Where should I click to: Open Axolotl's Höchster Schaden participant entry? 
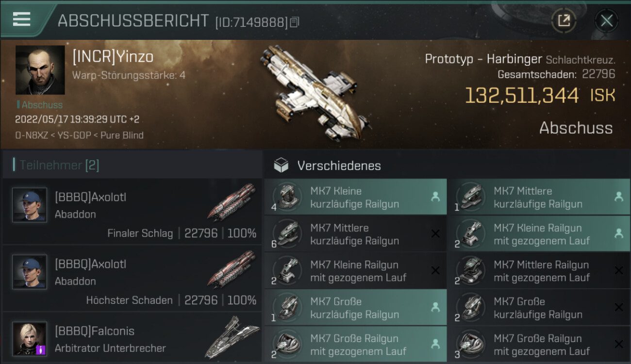point(132,279)
